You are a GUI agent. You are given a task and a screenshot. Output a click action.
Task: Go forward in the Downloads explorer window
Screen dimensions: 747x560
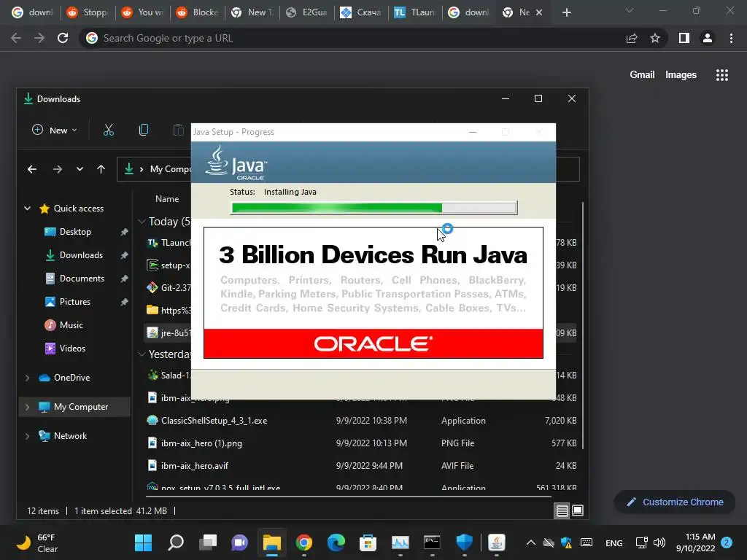coord(58,169)
